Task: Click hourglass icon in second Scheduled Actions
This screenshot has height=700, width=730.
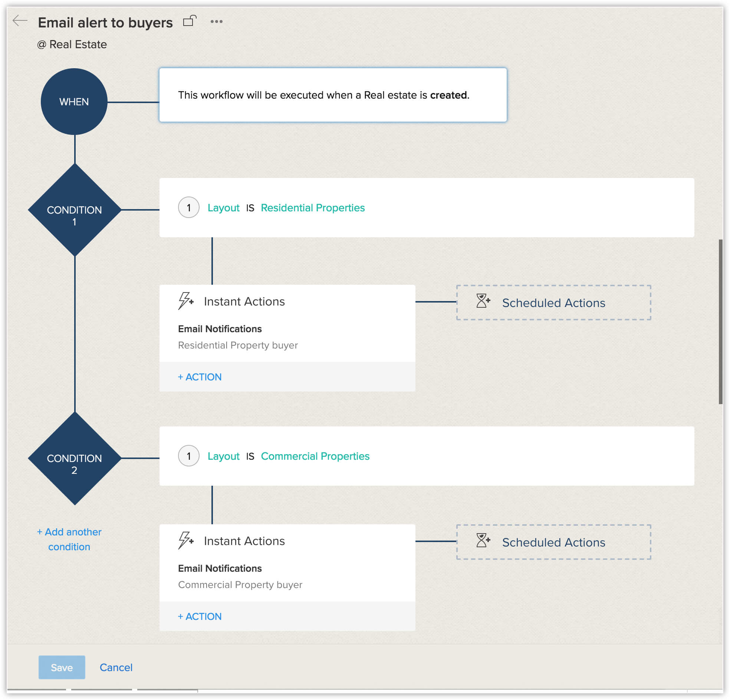Action: [483, 540]
